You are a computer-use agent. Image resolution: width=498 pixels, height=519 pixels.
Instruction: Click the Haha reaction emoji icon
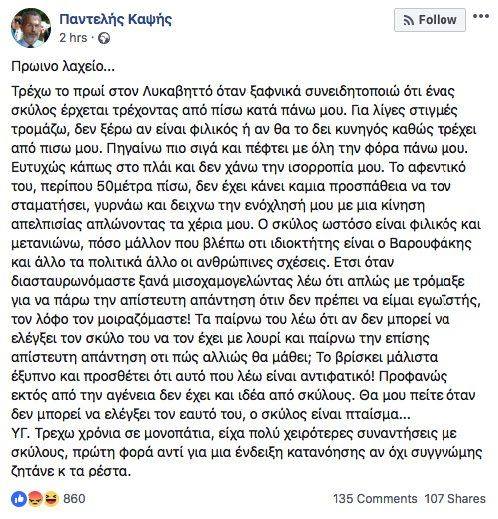click(x=51, y=499)
